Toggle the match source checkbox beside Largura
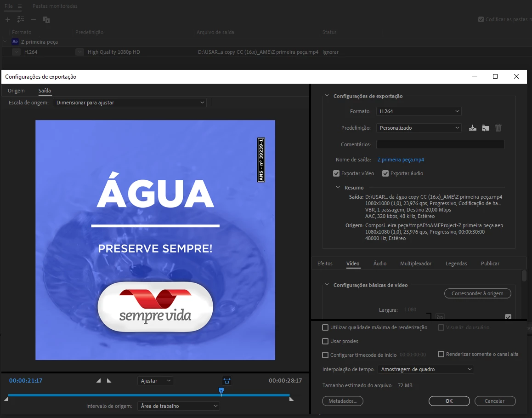This screenshot has height=418, width=532. click(x=508, y=317)
